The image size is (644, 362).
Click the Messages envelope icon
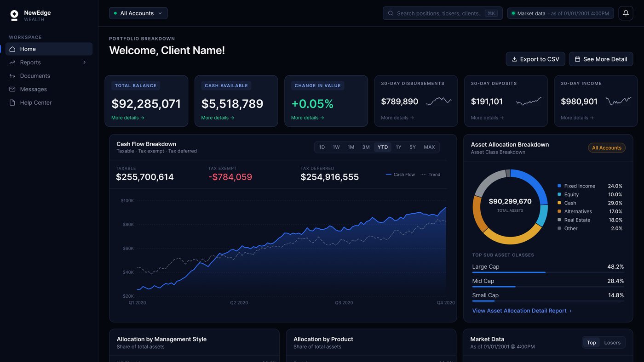tap(12, 89)
